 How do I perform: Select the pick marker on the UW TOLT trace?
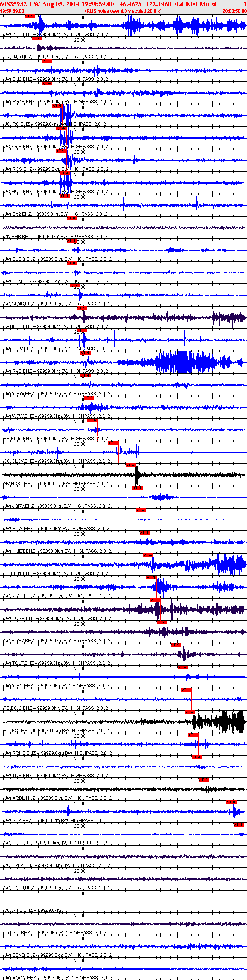pos(176,645)
